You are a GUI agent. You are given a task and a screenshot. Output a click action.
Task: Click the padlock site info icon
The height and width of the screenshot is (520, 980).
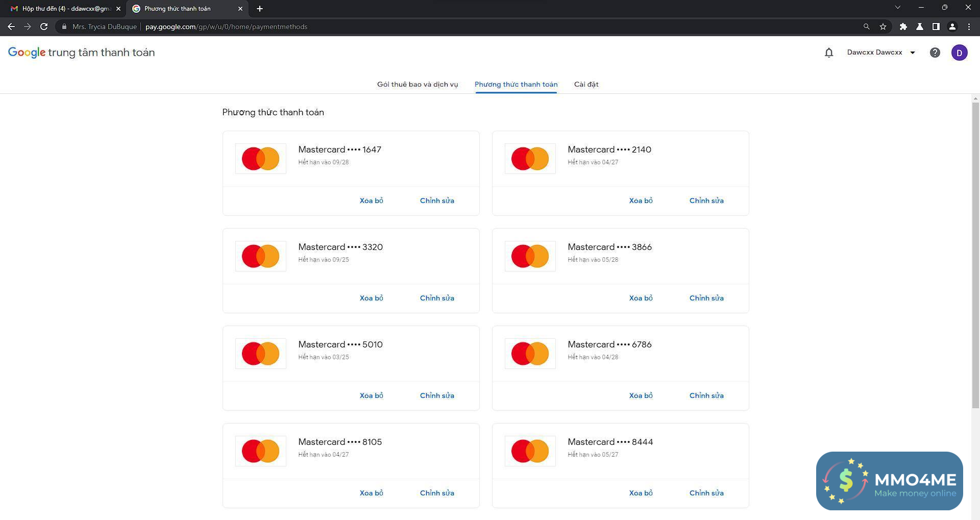click(x=64, y=27)
